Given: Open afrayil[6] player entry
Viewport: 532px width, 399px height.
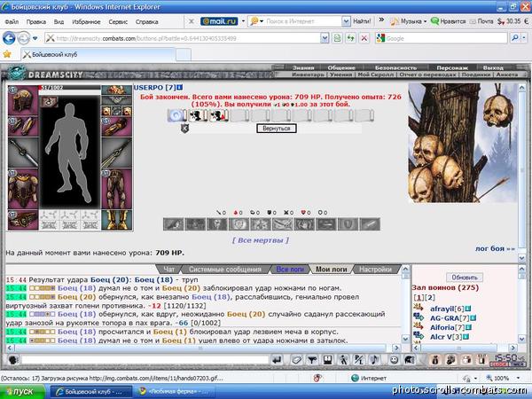Looking at the screenshot, I should (447, 309).
